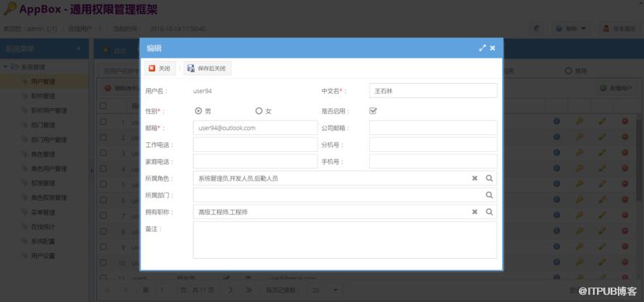Open 部门管理 in the sidebar menu
Screen dimensions: 644x302
pyautogui.click(x=44, y=125)
